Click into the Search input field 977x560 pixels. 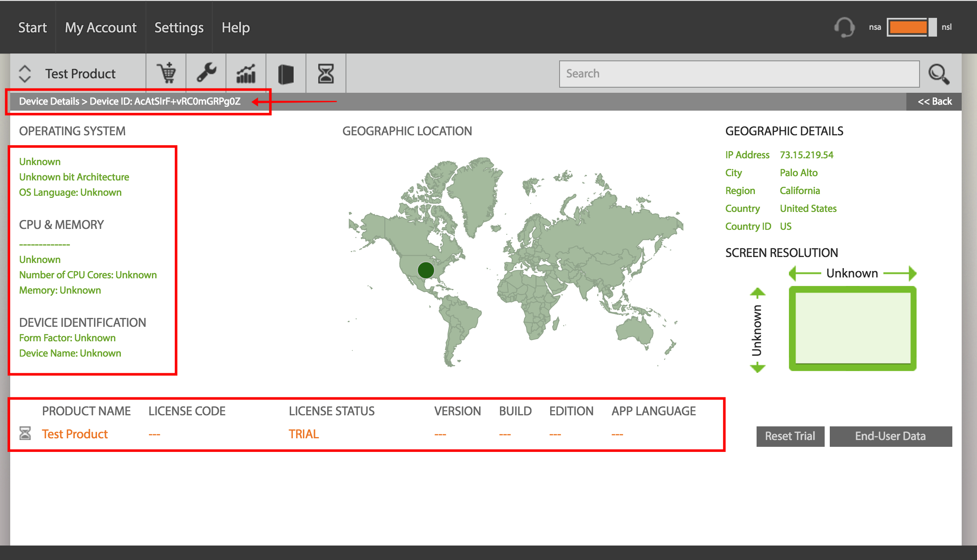pos(739,74)
